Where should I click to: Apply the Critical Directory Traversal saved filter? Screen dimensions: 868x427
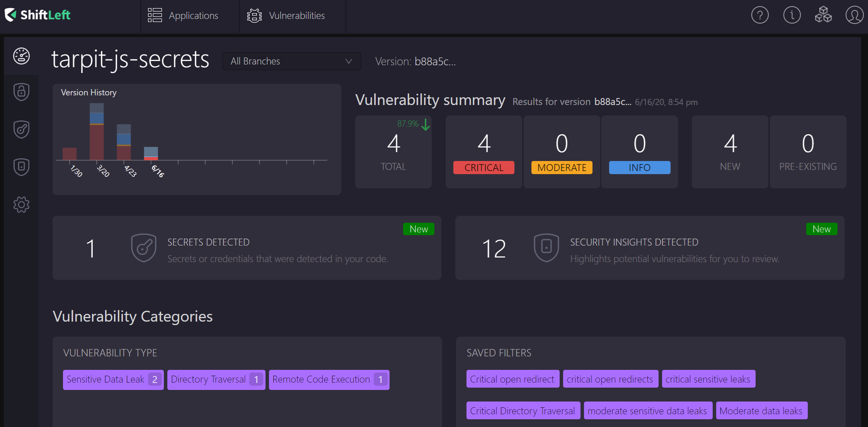pos(523,411)
